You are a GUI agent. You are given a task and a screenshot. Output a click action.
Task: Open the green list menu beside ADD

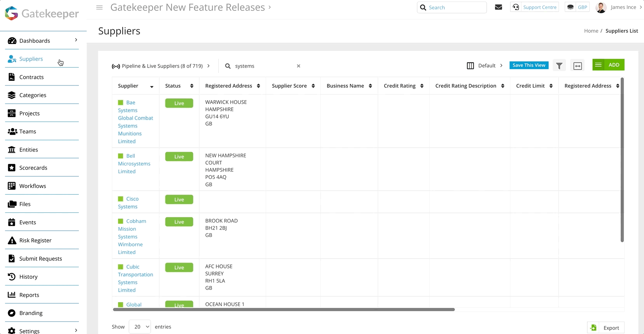pos(598,65)
